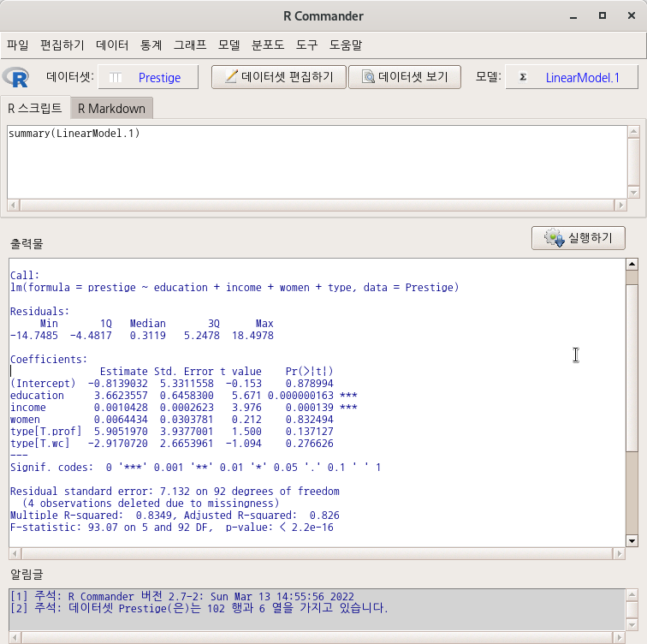The width and height of the screenshot is (647, 644).
Task: Click the R logo icon
Action: (15, 77)
